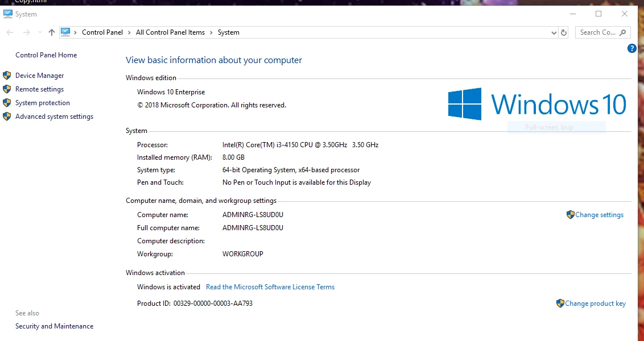644x341 pixels.
Task: Open Change settings for computer name
Action: 599,215
